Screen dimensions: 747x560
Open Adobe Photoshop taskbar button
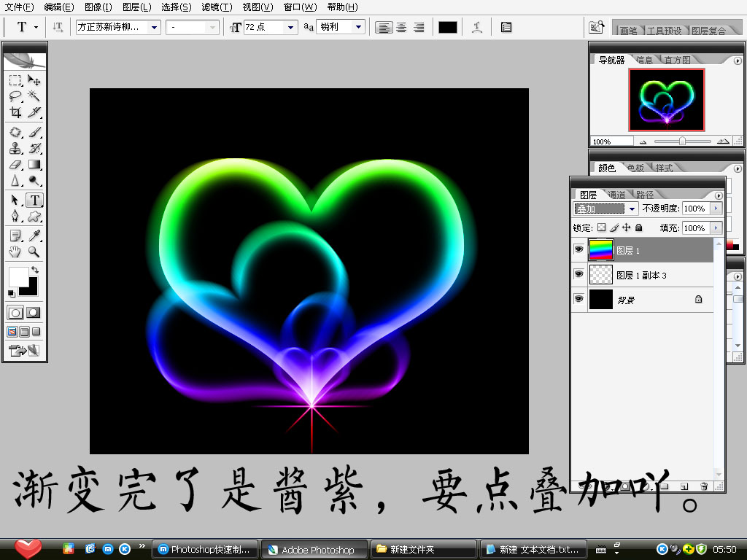point(314,550)
